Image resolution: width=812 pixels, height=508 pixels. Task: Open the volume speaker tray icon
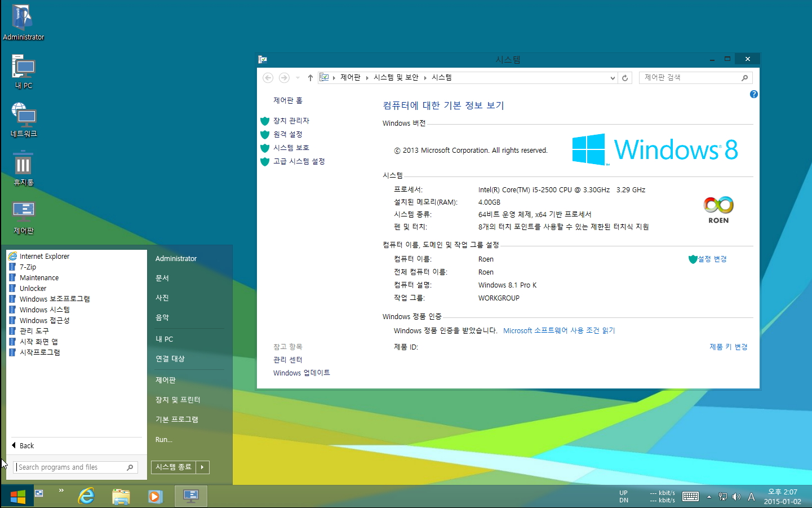736,497
